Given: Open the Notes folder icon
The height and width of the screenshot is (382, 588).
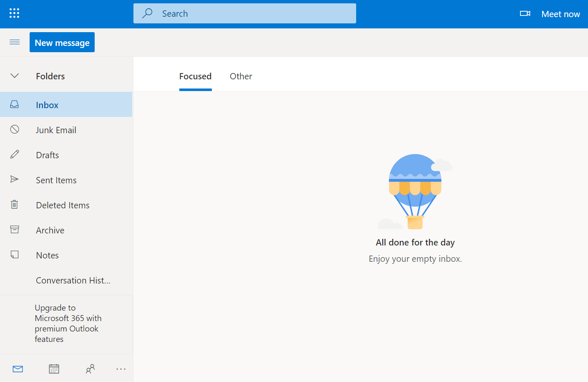Looking at the screenshot, I should (x=14, y=255).
